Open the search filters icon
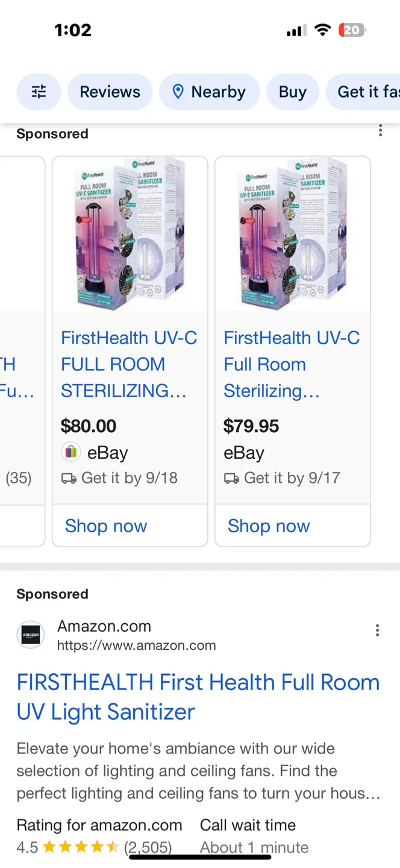The height and width of the screenshot is (868, 400). point(39,92)
